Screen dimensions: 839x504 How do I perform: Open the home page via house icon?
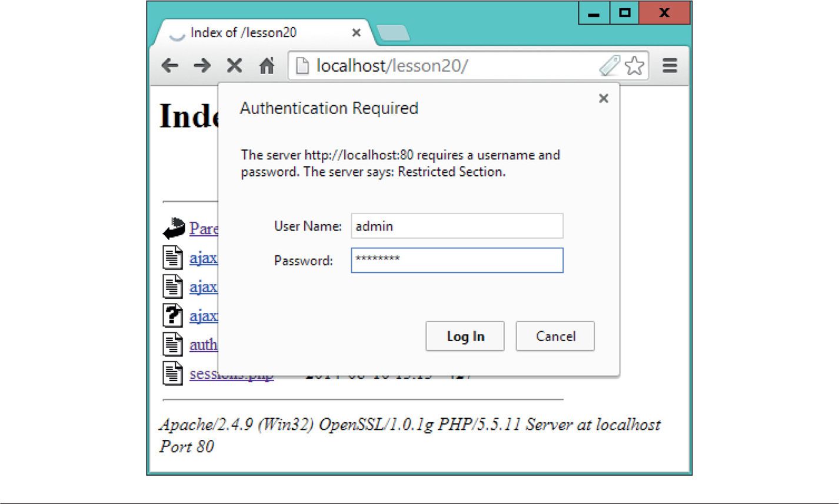(x=267, y=66)
